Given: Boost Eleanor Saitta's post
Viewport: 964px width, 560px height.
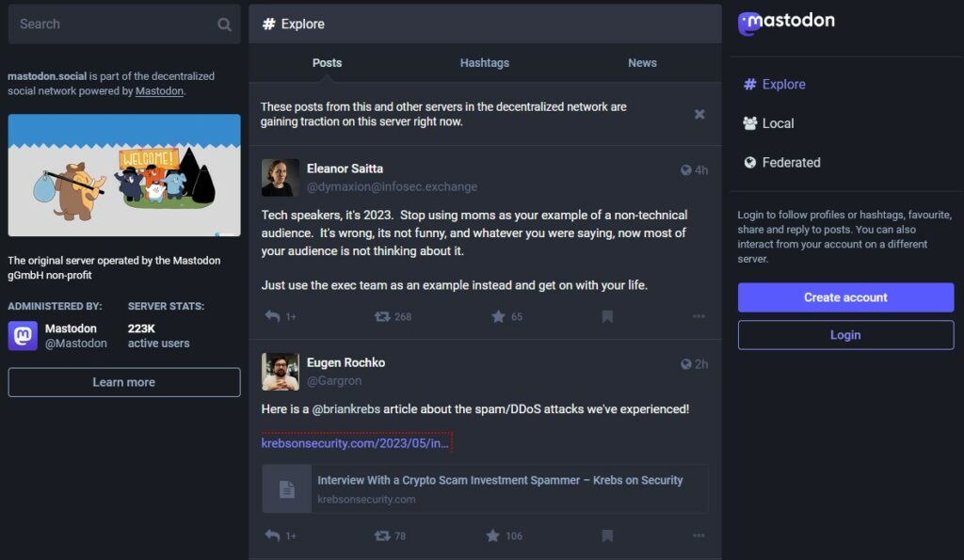Looking at the screenshot, I should [382, 316].
